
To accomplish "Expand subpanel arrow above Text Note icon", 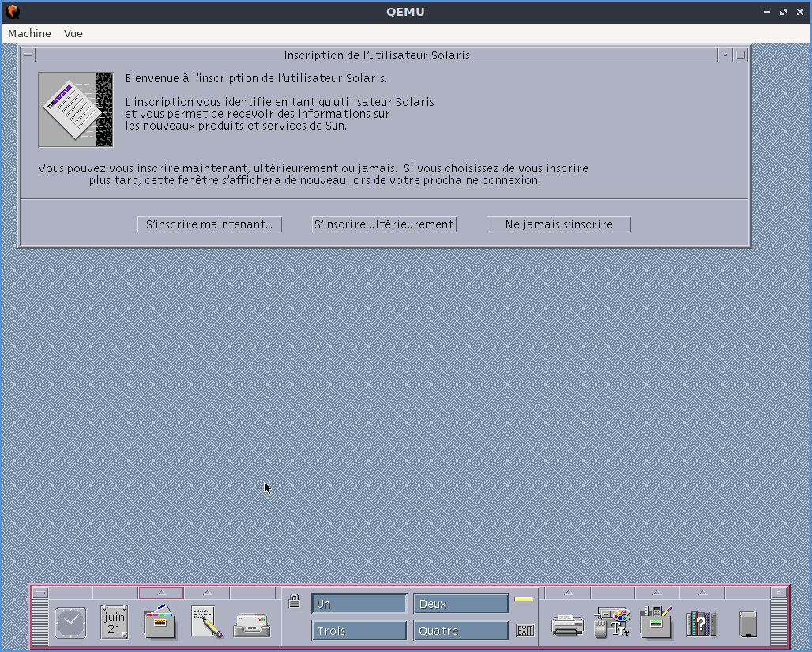I will [207, 593].
